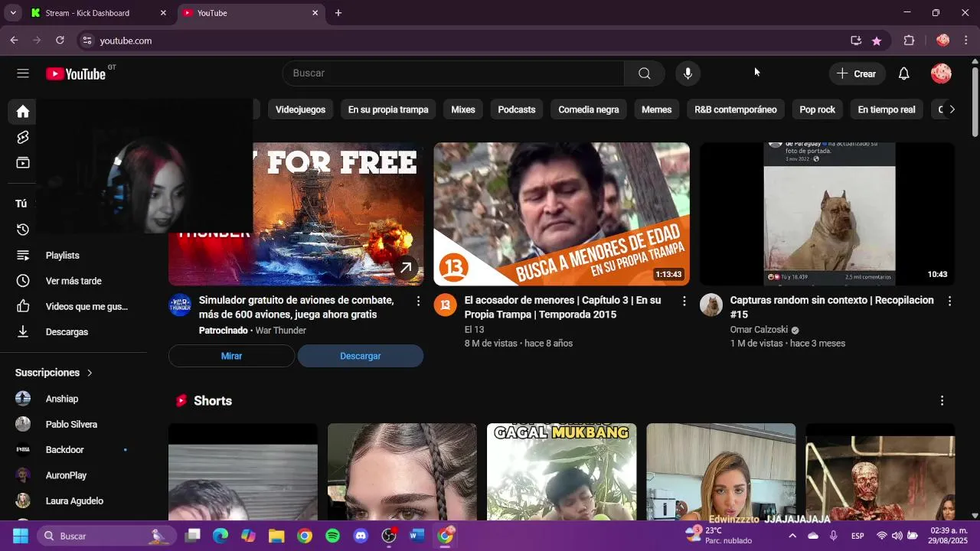This screenshot has width=980, height=551.
Task: Open the Chrome profile avatar
Action: point(942,41)
